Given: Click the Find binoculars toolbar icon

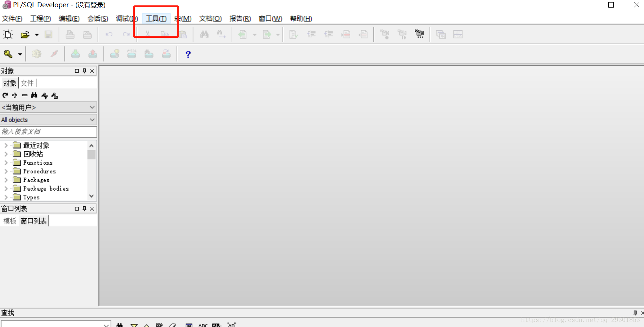Looking at the screenshot, I should 204,34.
